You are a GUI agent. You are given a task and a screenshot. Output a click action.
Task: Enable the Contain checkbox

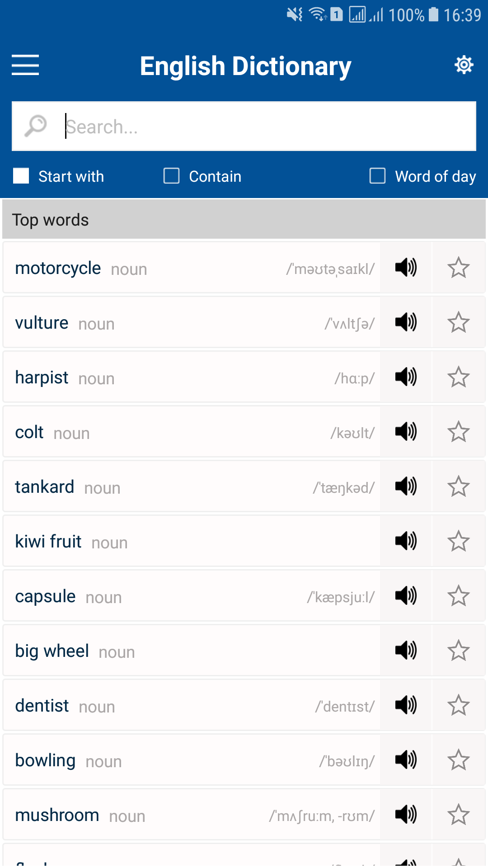tap(172, 176)
